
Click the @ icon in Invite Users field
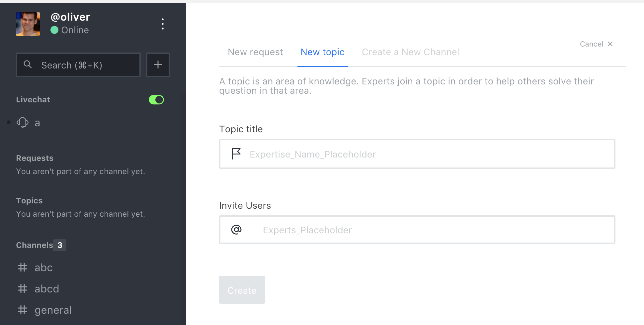236,230
